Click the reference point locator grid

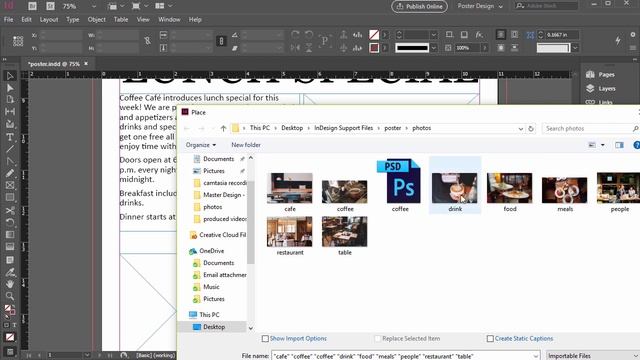(18, 41)
